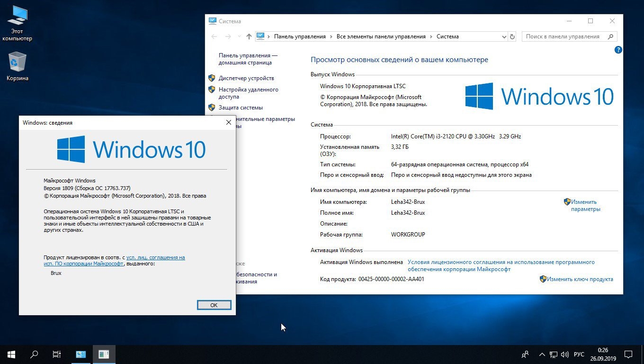The image size is (644, 364).
Task: Select installed memory value 3,32 ГБ
Action: [400, 147]
